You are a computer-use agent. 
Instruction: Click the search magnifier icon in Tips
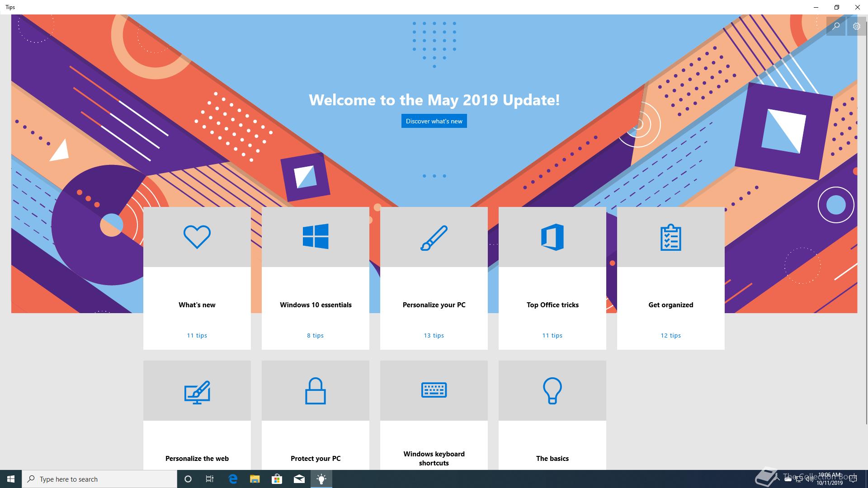click(x=836, y=26)
